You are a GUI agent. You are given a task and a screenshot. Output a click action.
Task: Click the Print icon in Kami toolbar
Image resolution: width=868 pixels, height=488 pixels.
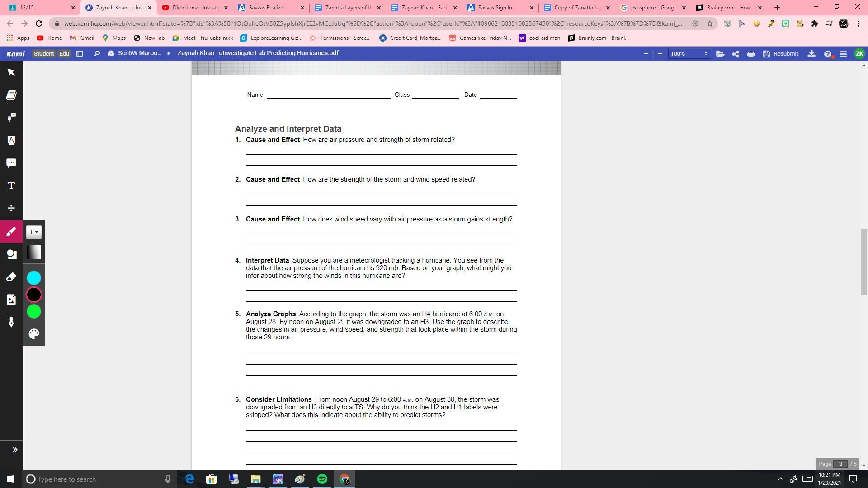pos(750,54)
